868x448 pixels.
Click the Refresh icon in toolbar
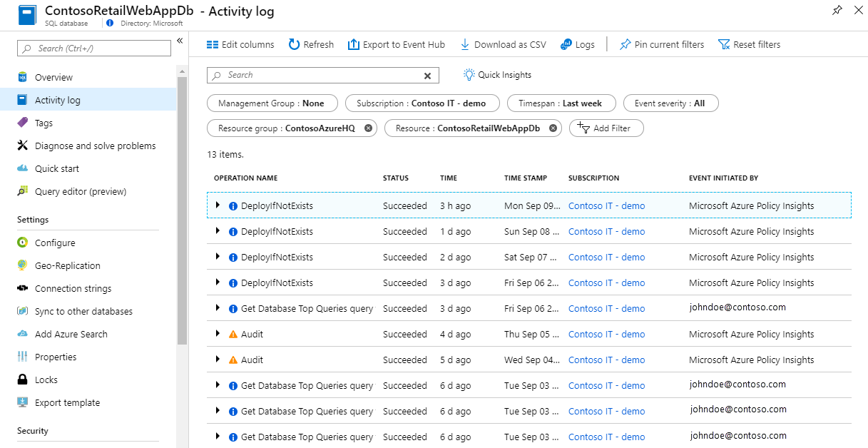(295, 44)
